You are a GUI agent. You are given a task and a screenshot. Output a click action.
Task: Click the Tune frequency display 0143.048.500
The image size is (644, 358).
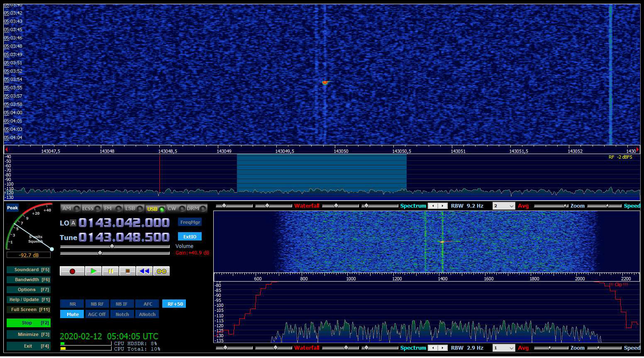(124, 237)
